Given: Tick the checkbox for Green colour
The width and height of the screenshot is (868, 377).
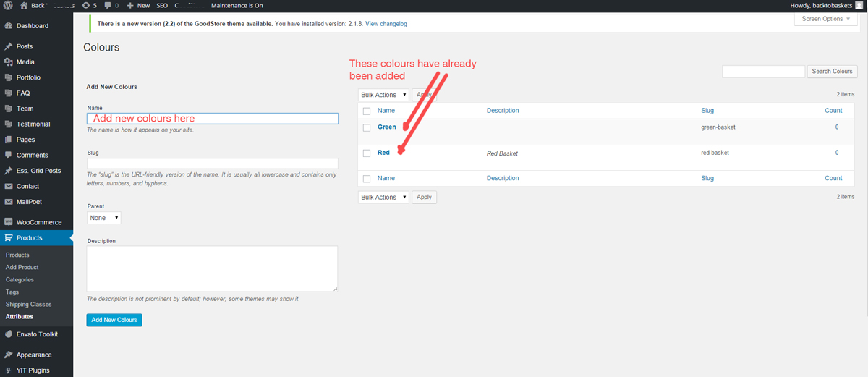Looking at the screenshot, I should (x=367, y=128).
